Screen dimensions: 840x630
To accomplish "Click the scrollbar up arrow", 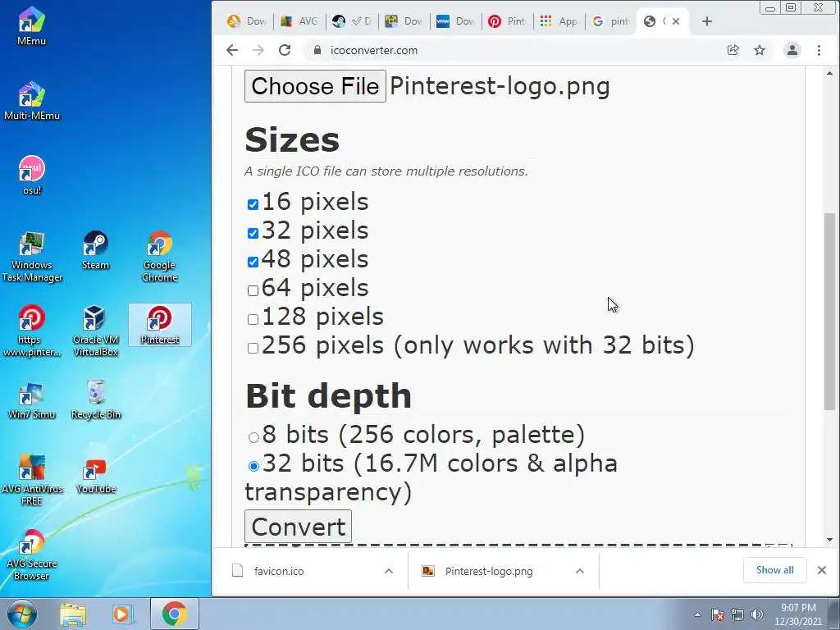I will click(x=830, y=73).
